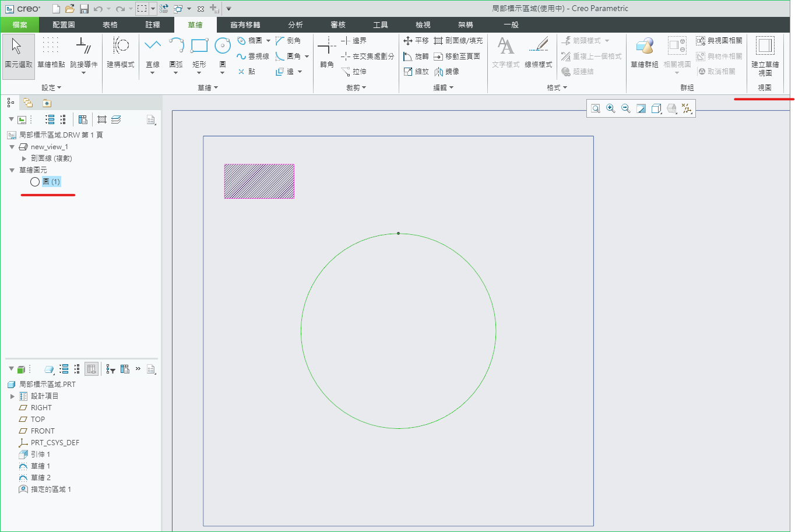Open the 檔案 file menu
Viewport: 795px width, 532px height.
(20, 25)
